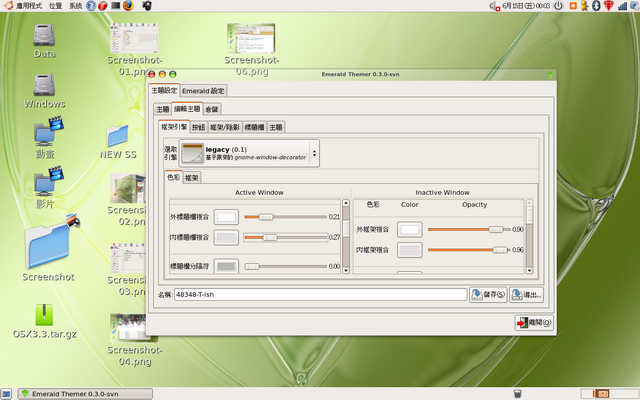Viewport: 640px width, 400px height.
Task: Click the blue help question-mark icon in top panel
Action: pos(91,6)
